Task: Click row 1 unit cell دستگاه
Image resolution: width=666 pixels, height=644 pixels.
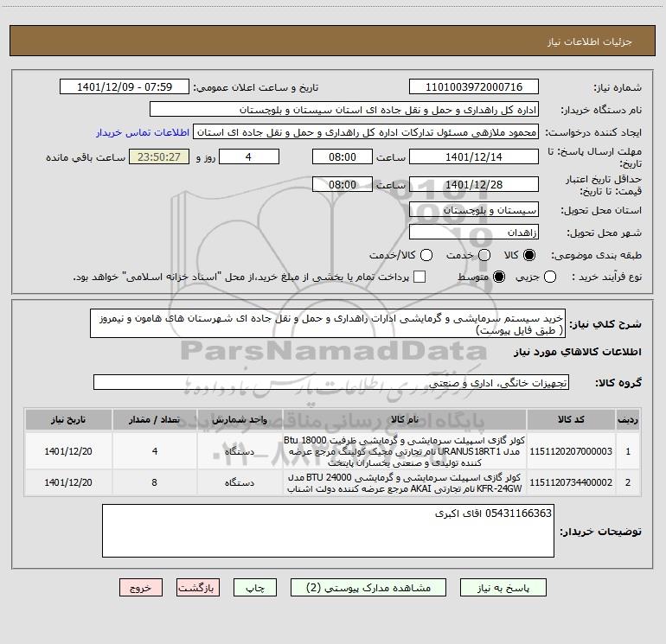Action: [x=240, y=451]
